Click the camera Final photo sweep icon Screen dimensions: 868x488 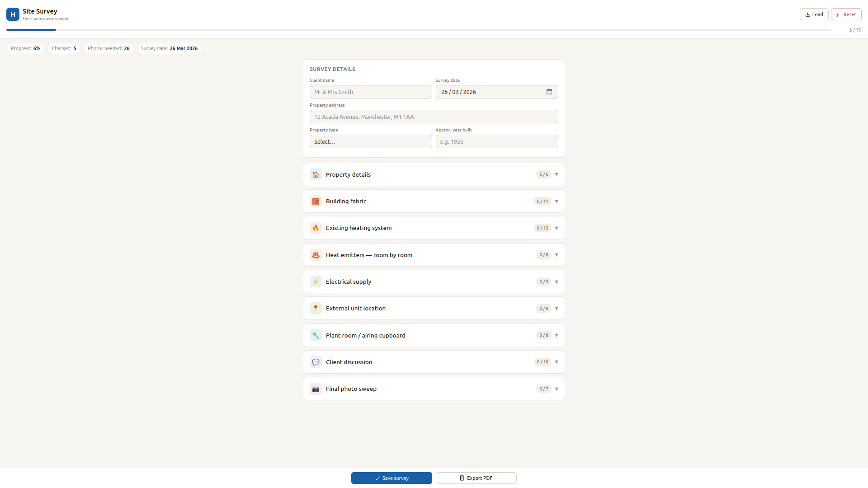pos(316,389)
